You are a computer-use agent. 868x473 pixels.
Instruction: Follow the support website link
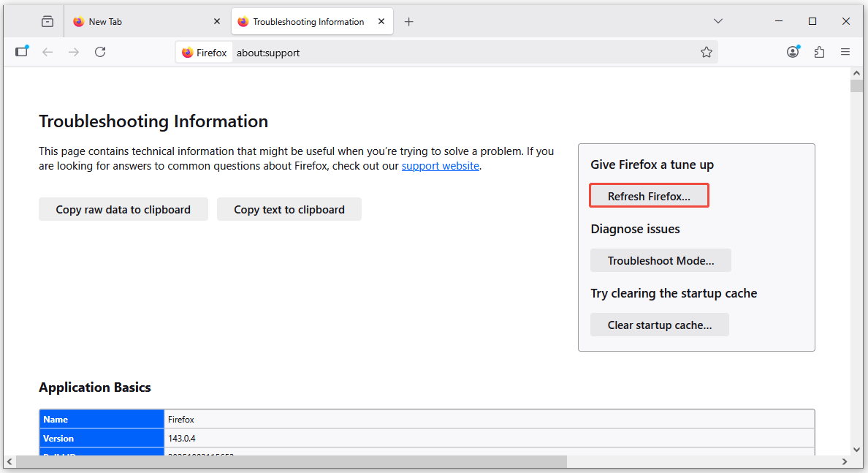coord(440,166)
